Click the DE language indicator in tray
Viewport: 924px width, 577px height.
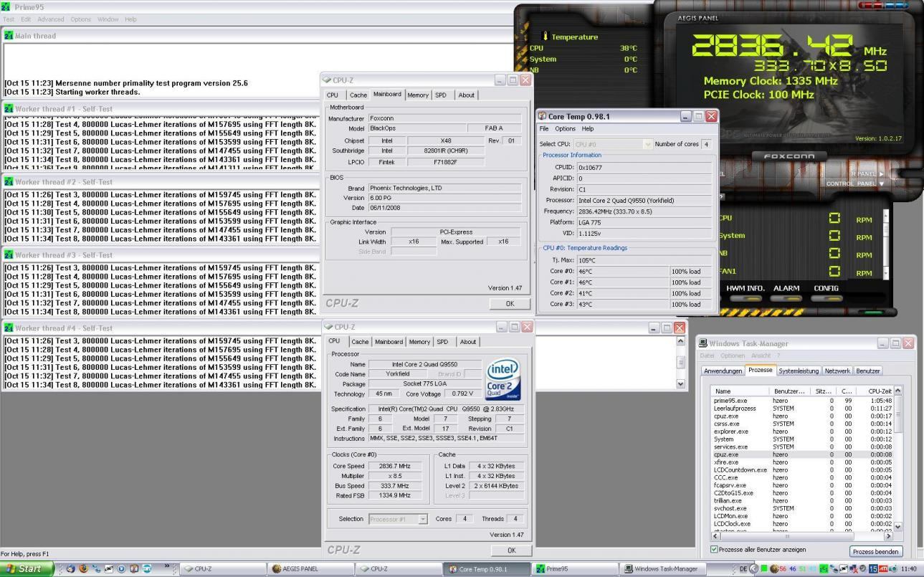743,568
